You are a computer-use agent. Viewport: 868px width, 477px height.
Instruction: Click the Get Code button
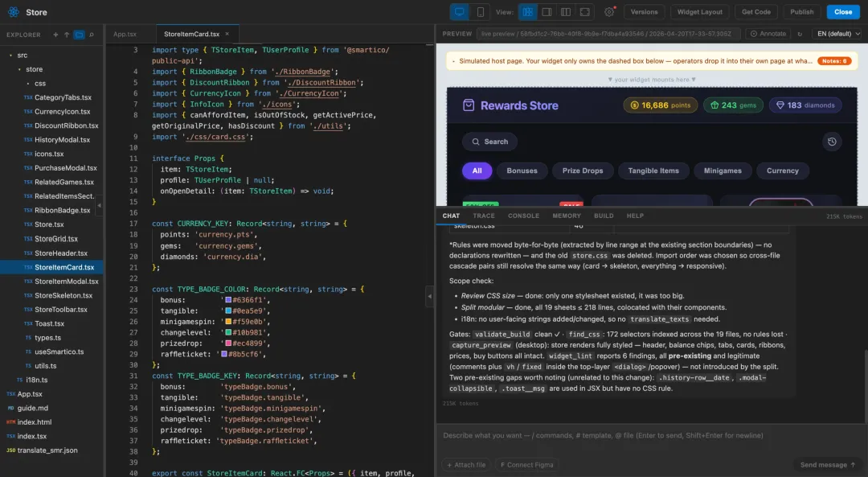pos(755,11)
